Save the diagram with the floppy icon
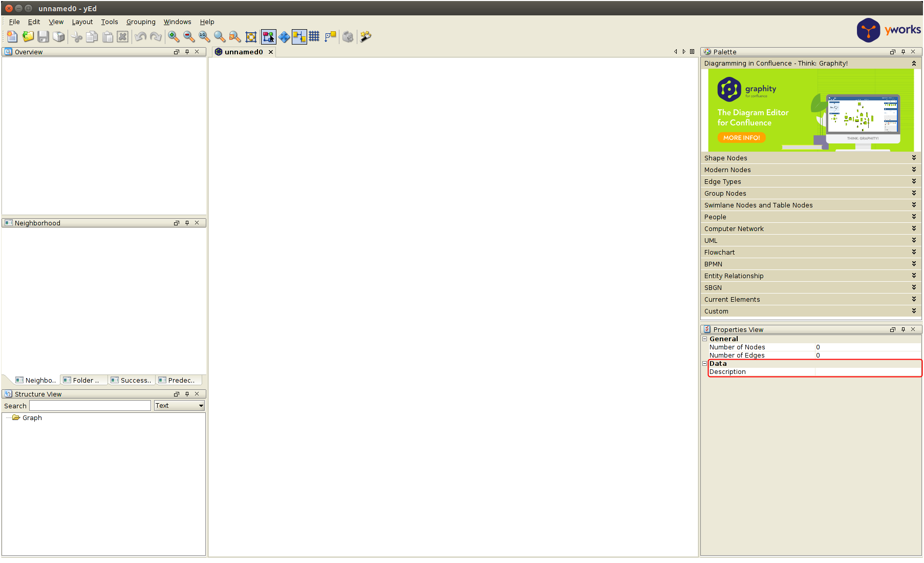This screenshot has height=563, width=924. (x=43, y=36)
